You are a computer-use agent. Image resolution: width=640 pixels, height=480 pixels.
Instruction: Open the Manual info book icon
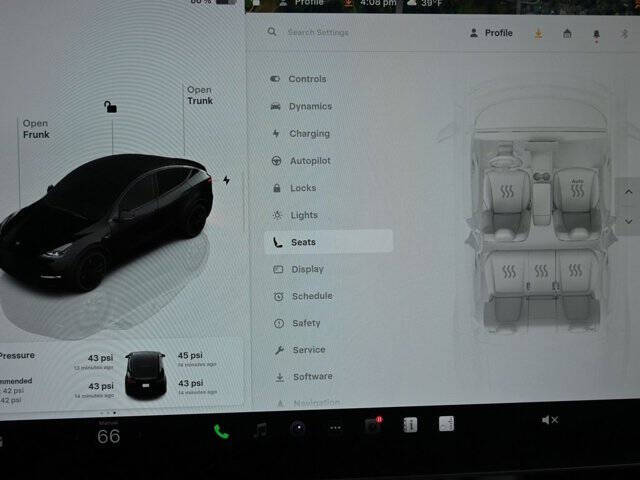(x=410, y=425)
